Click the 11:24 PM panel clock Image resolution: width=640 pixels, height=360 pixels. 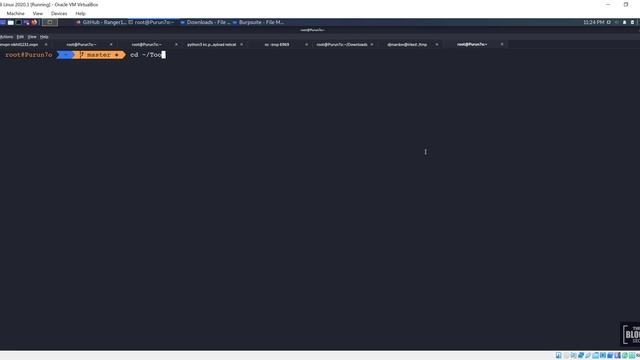pyautogui.click(x=593, y=22)
